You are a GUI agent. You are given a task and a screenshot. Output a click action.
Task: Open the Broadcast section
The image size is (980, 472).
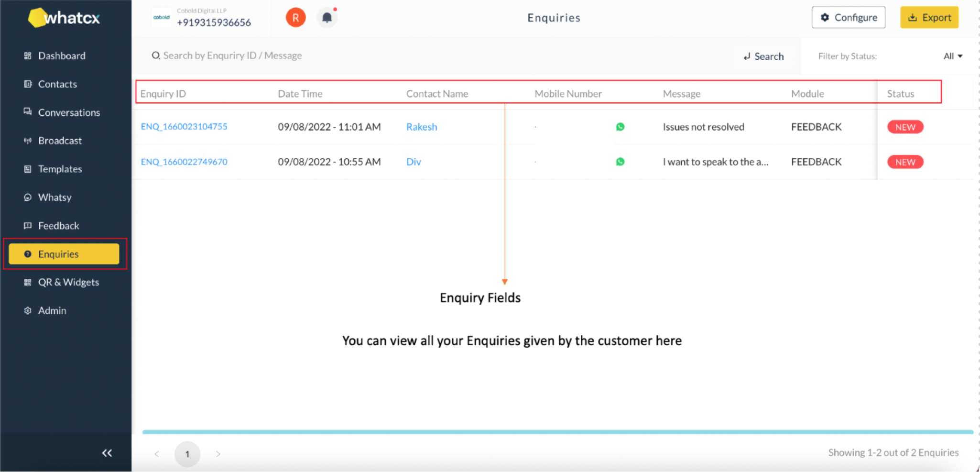point(60,141)
